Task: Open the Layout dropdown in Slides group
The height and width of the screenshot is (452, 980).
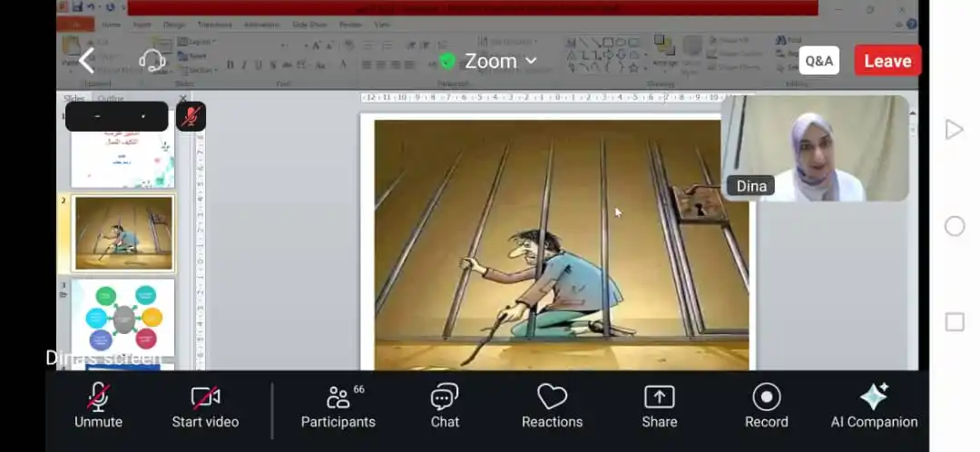Action: [197, 42]
